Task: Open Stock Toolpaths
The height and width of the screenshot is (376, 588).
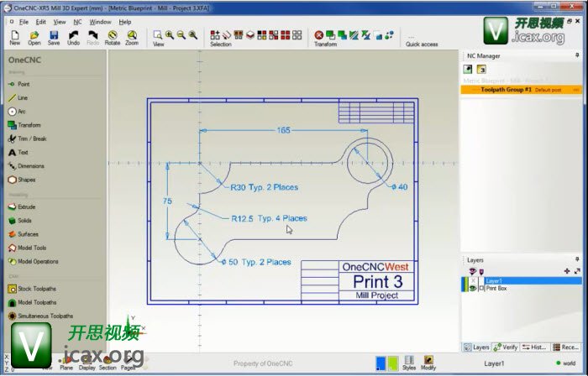Action: [x=32, y=289]
